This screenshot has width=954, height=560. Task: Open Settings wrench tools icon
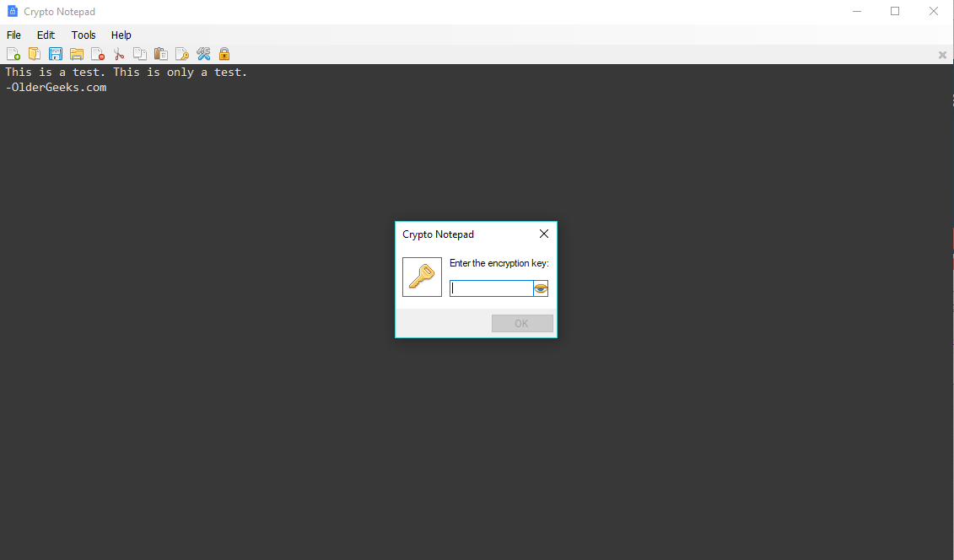click(203, 54)
